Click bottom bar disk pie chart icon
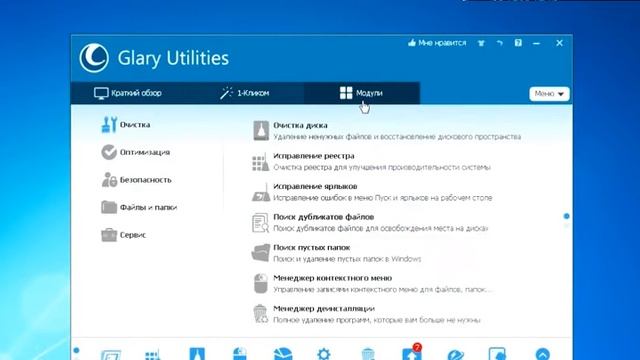The height and width of the screenshot is (360, 640). pos(283,354)
